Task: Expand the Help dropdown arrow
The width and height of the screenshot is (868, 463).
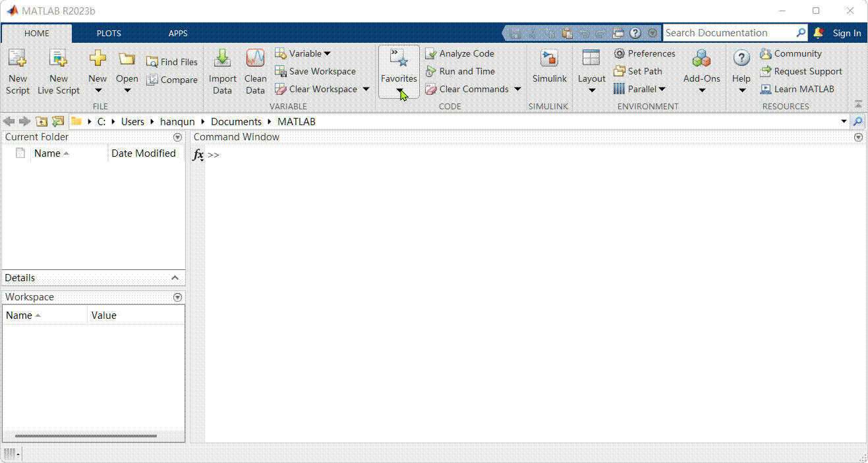Action: point(742,90)
